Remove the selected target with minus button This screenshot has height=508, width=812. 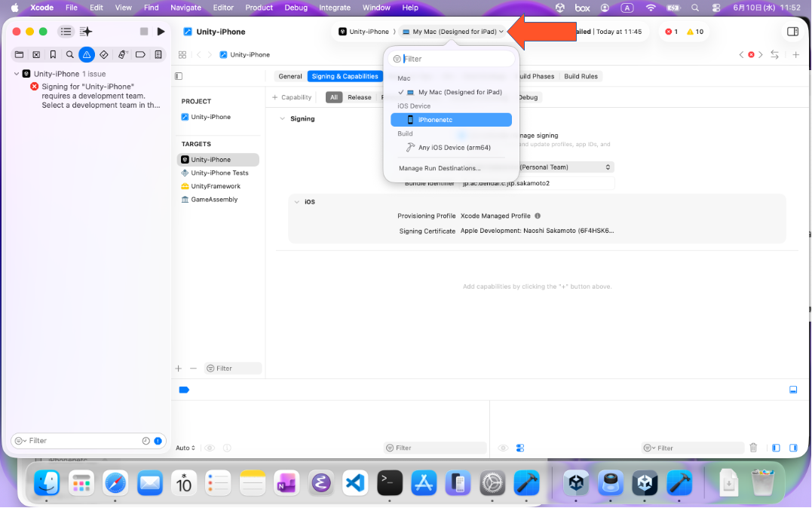(193, 369)
